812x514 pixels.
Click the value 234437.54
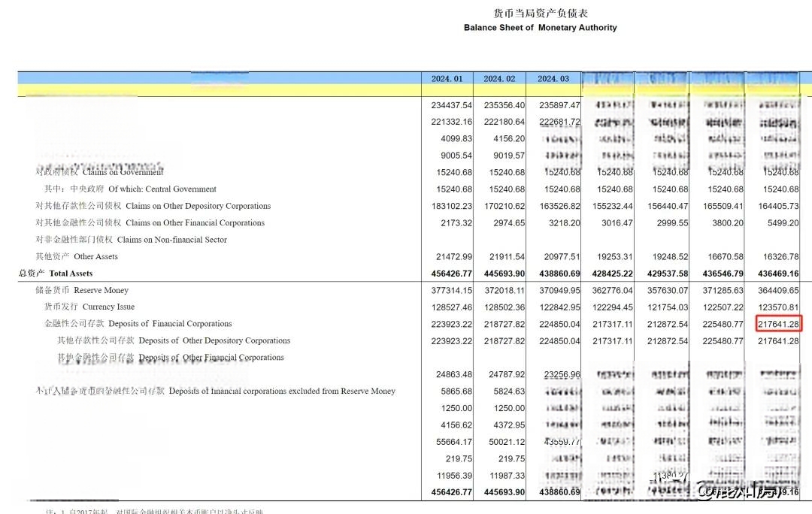(x=452, y=105)
